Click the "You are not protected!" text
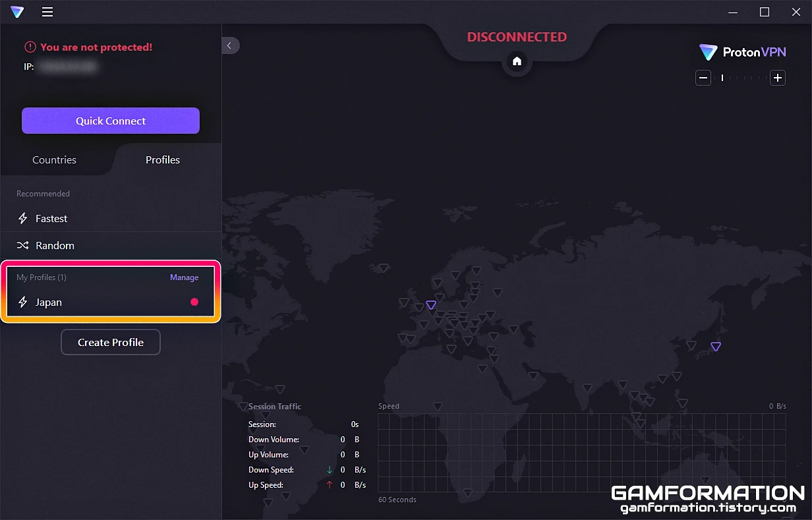 click(96, 47)
